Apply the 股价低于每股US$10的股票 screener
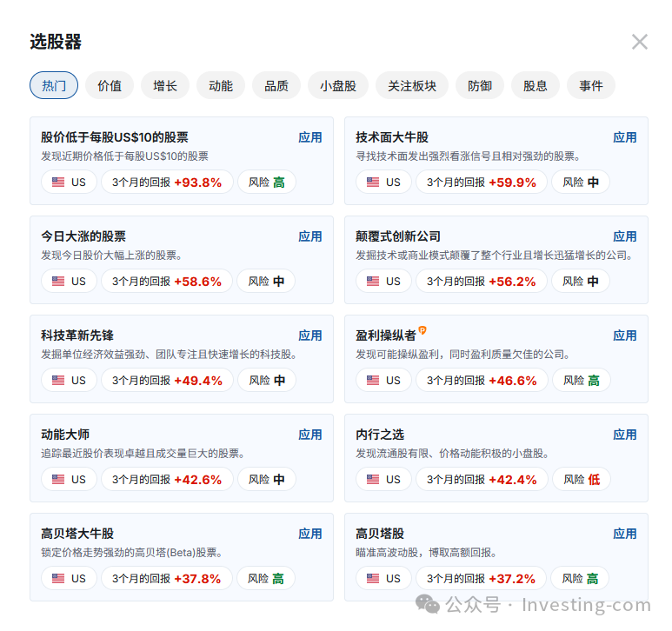Viewport: 672px width, 631px height. (309, 137)
